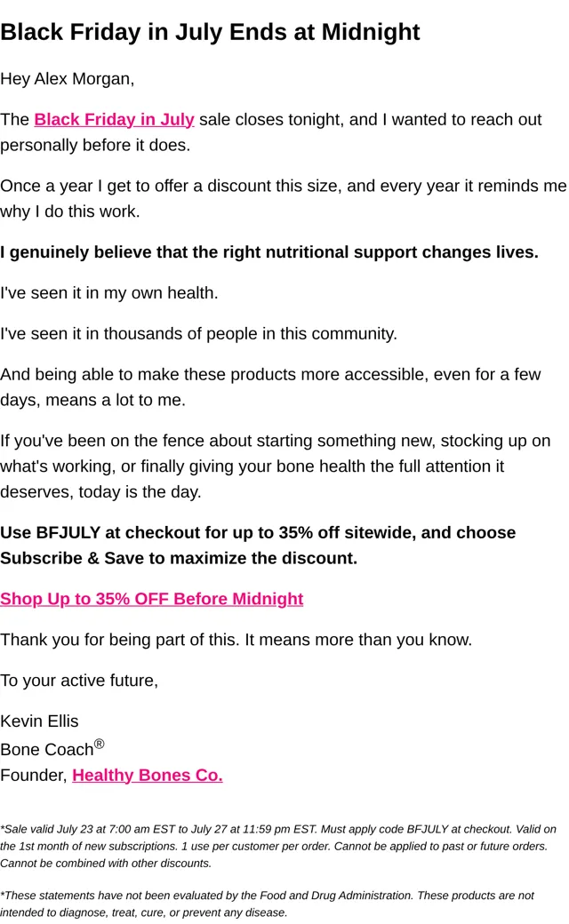Click the on the fence about starting paragraph
569x924 pixels.
[276, 466]
